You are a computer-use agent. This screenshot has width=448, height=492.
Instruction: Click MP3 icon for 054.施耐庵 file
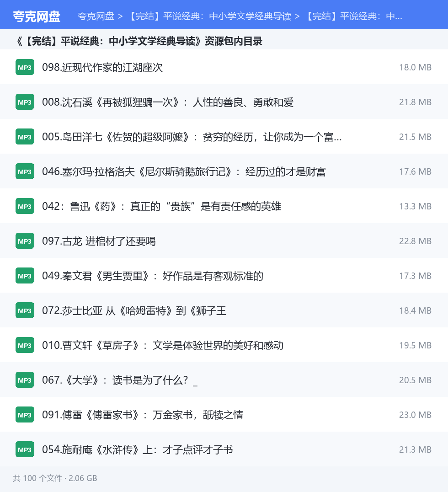[25, 449]
